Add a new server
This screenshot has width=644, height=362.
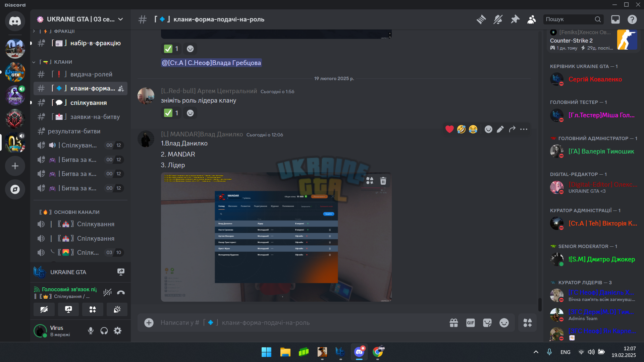click(15, 166)
